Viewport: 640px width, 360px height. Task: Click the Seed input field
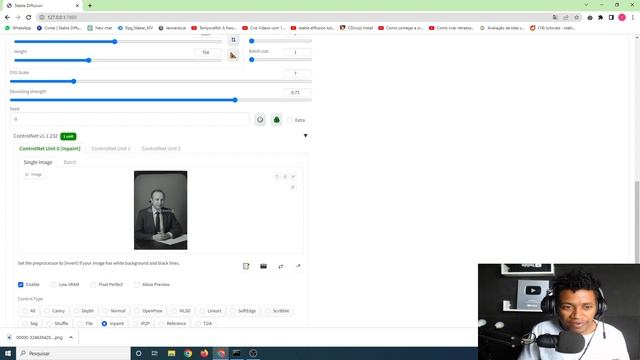[x=129, y=119]
